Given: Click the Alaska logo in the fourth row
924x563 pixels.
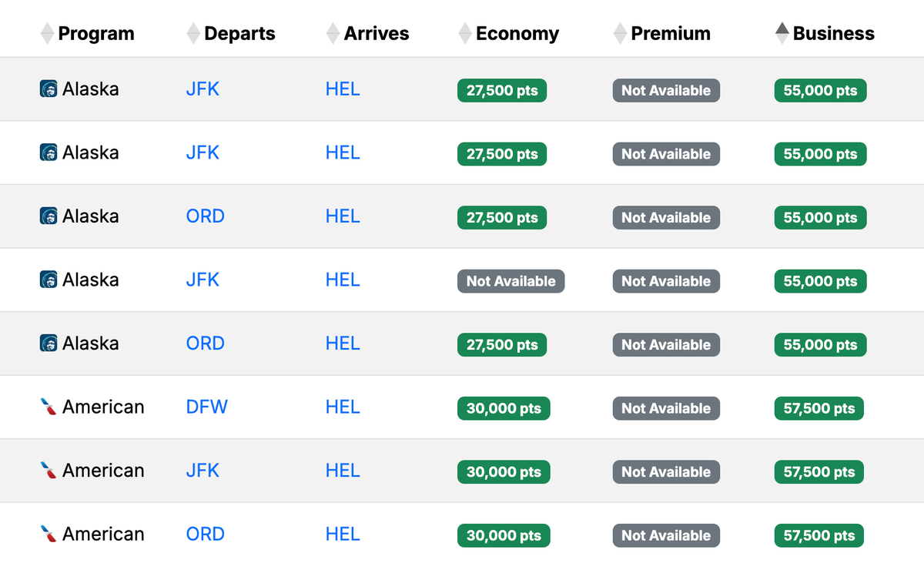Looking at the screenshot, I should point(47,280).
